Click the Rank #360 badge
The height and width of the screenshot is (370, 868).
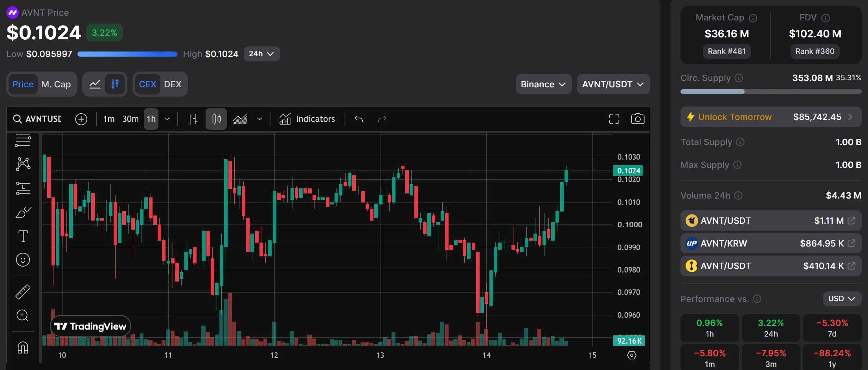pos(815,52)
